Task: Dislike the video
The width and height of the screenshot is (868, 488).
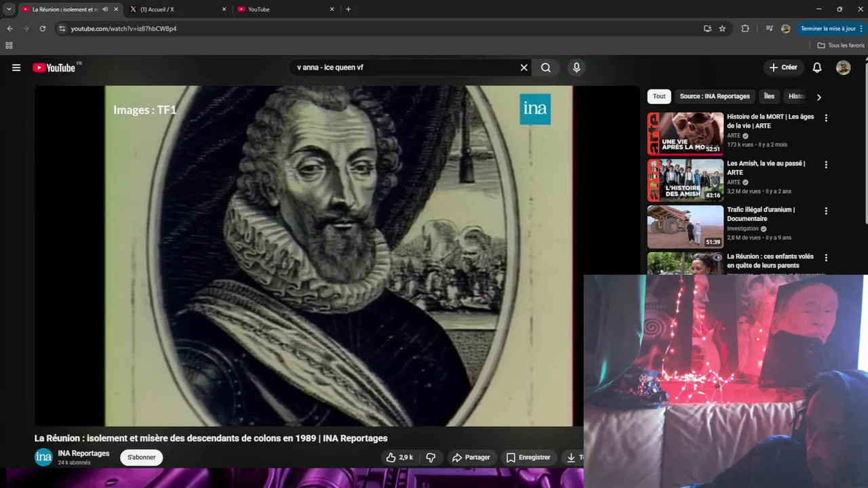Action: [x=431, y=457]
